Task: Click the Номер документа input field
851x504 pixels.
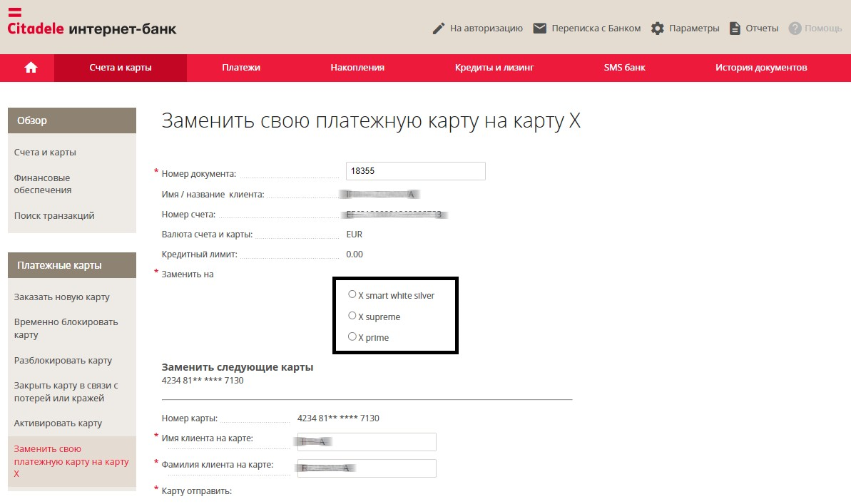Action: point(416,171)
